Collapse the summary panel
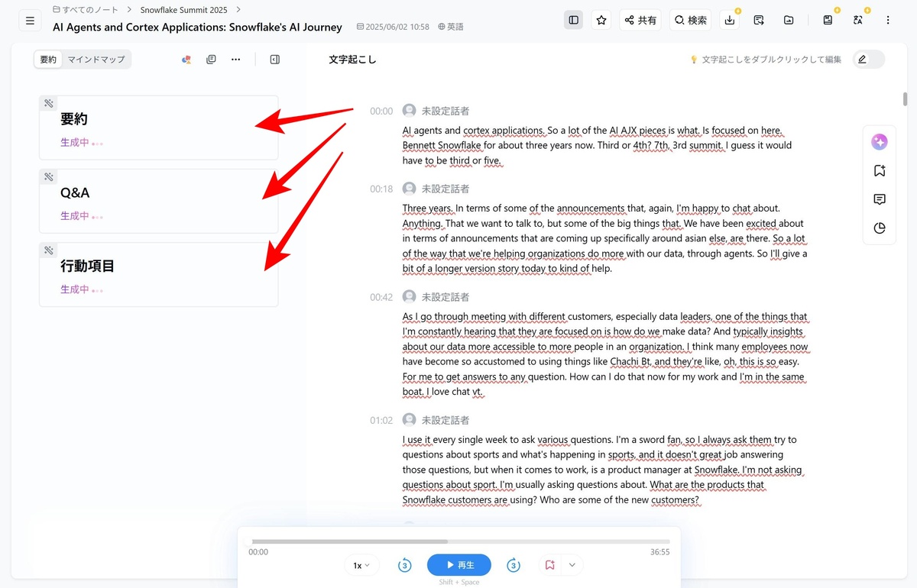 [x=275, y=60]
